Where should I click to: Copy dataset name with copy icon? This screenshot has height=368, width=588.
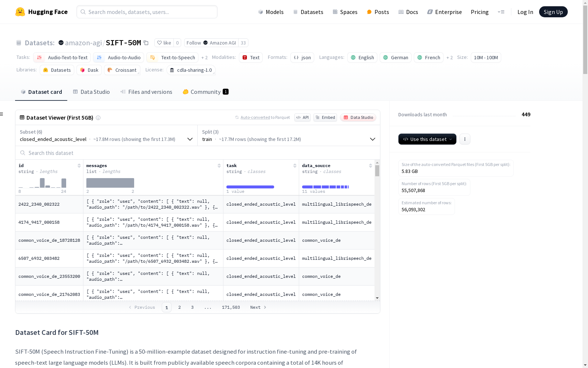pyautogui.click(x=146, y=43)
